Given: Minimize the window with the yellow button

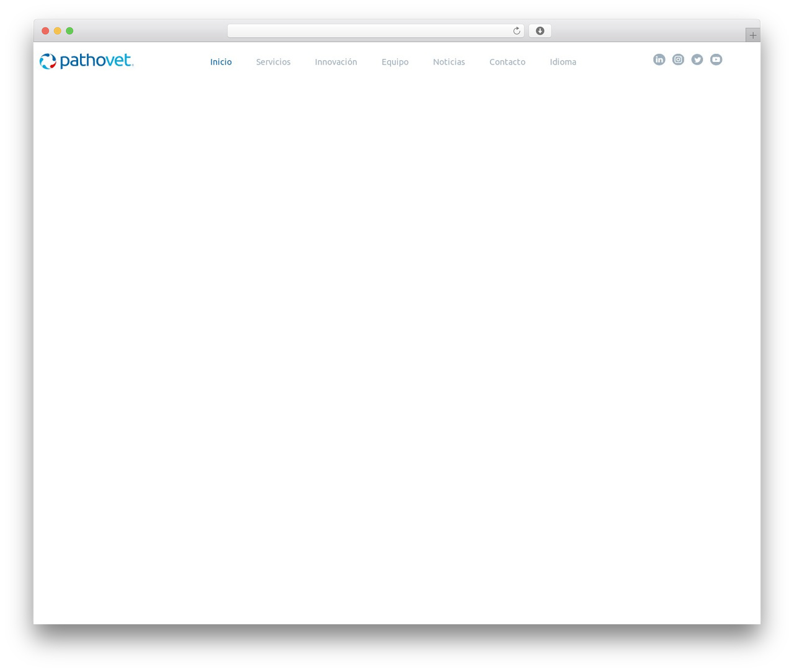Looking at the screenshot, I should pyautogui.click(x=57, y=31).
